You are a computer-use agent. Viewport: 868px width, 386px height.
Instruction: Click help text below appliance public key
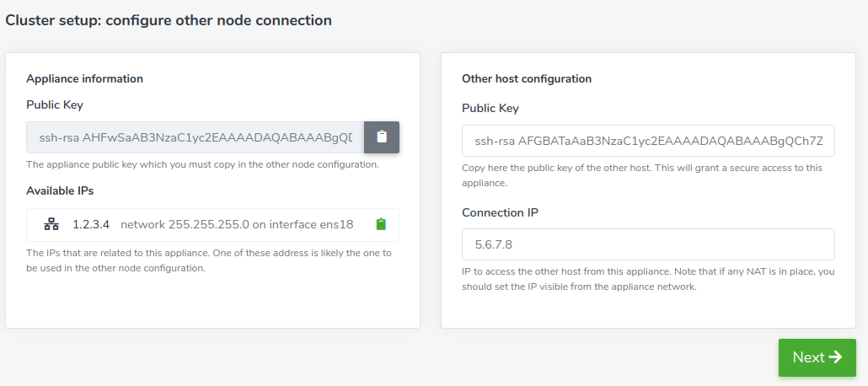(x=202, y=164)
